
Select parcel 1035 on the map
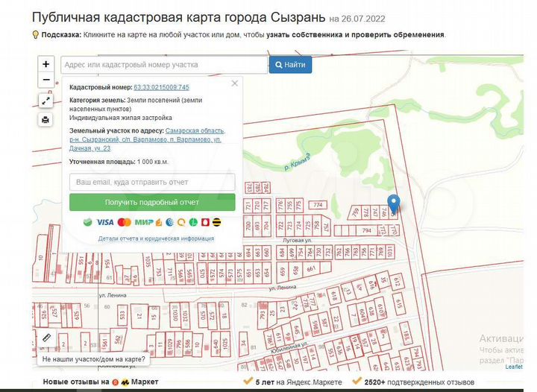(148, 262)
